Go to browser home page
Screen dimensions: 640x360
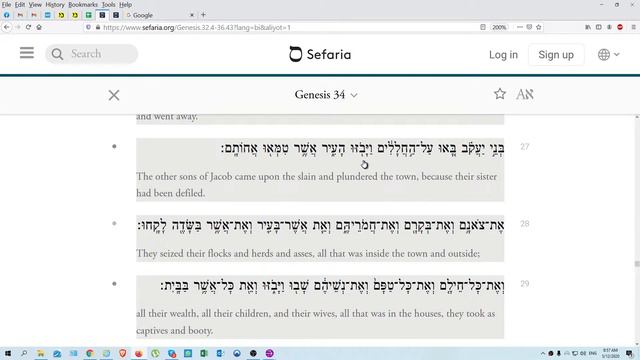click(x=39, y=27)
